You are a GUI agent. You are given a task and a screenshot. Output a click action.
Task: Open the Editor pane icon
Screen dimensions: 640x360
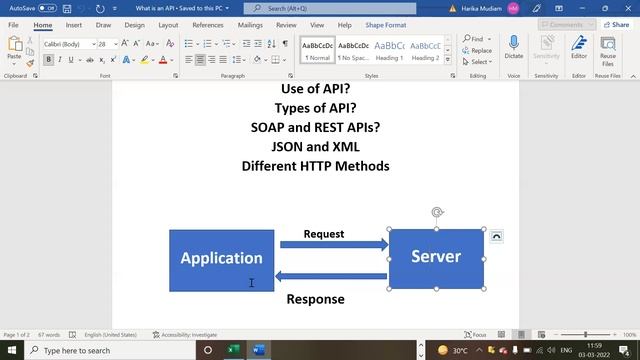tap(579, 43)
